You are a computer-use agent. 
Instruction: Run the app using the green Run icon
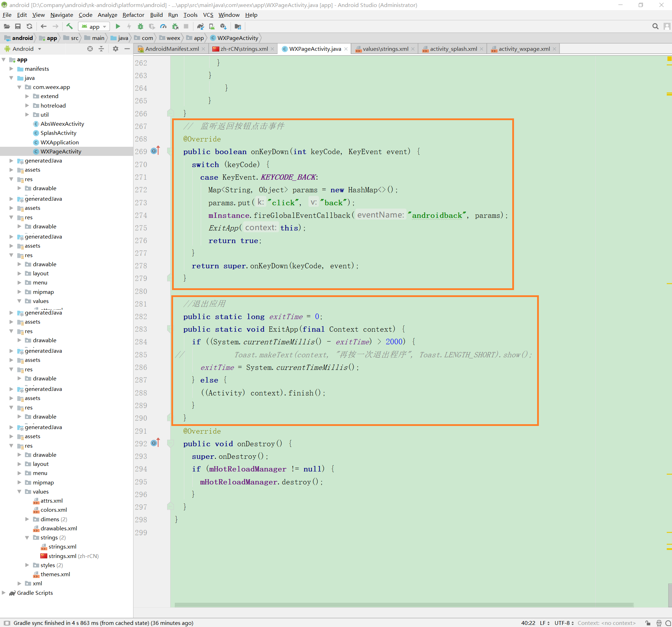click(118, 26)
